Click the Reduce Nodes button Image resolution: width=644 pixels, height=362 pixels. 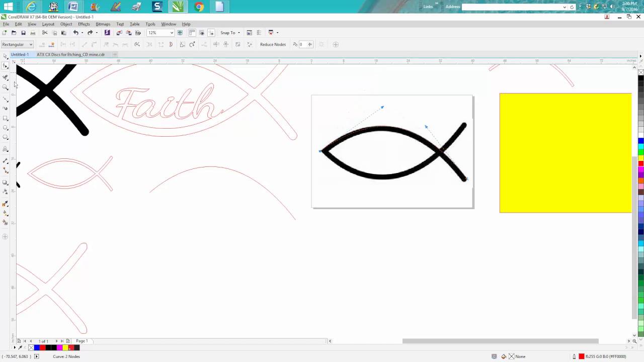pos(273,44)
